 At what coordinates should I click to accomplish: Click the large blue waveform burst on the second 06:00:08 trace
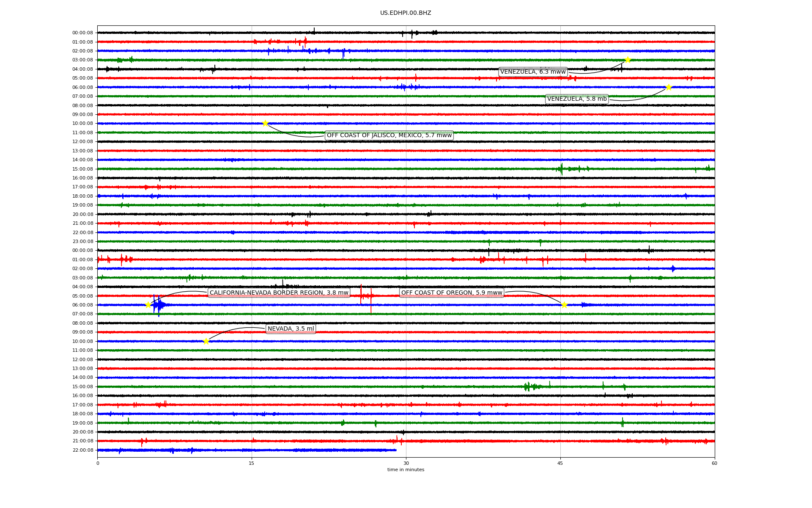coord(159,305)
